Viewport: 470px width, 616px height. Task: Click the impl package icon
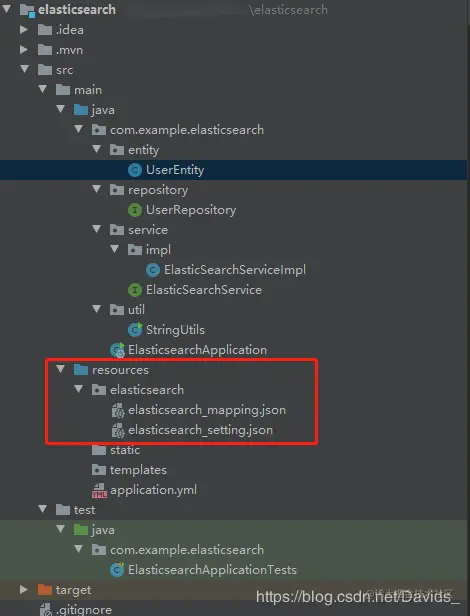click(x=135, y=250)
